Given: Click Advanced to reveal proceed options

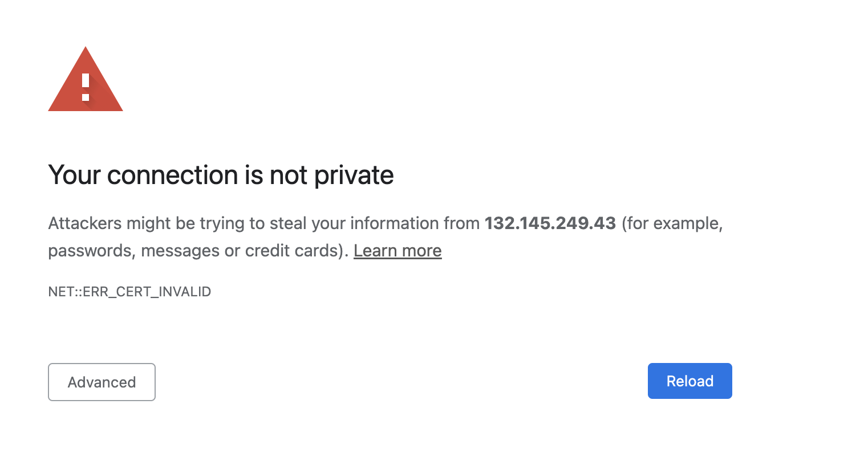Looking at the screenshot, I should pos(102,382).
